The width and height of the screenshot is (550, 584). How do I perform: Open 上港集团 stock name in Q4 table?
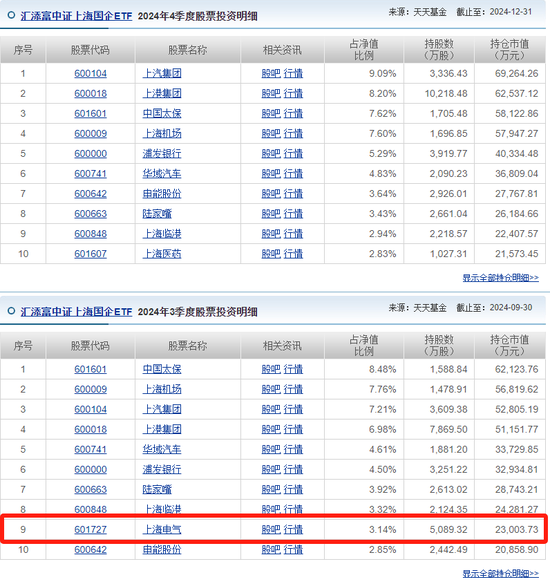click(162, 93)
